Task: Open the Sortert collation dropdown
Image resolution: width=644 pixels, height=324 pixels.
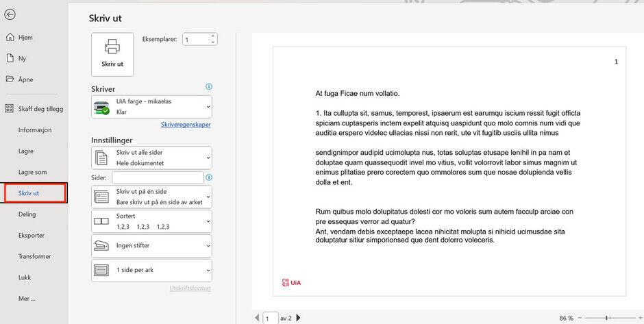Action: 151,221
